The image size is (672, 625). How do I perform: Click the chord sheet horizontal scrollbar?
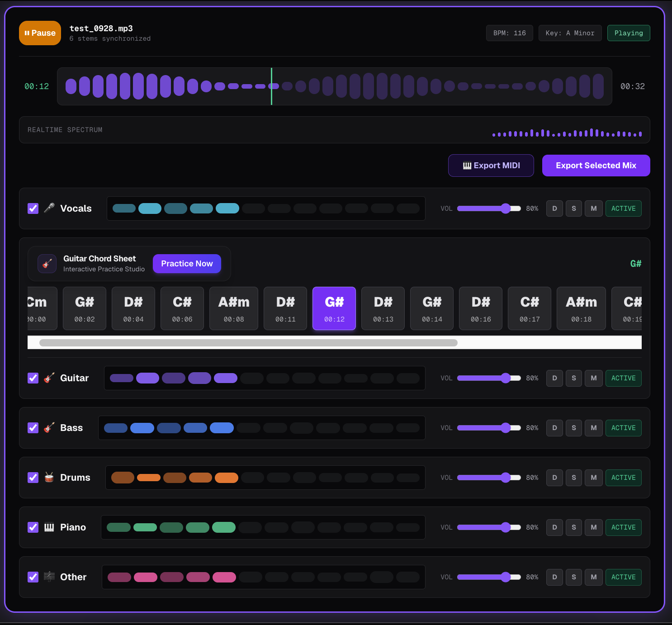[x=248, y=343]
